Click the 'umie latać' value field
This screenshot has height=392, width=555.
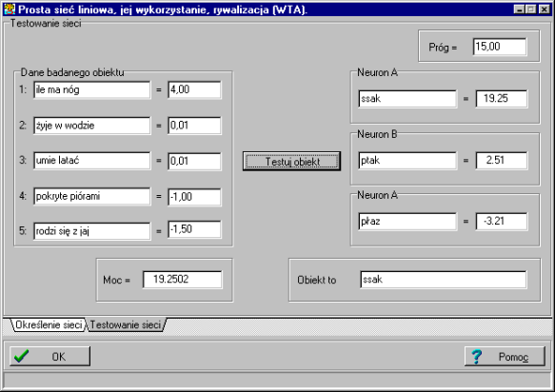point(194,162)
